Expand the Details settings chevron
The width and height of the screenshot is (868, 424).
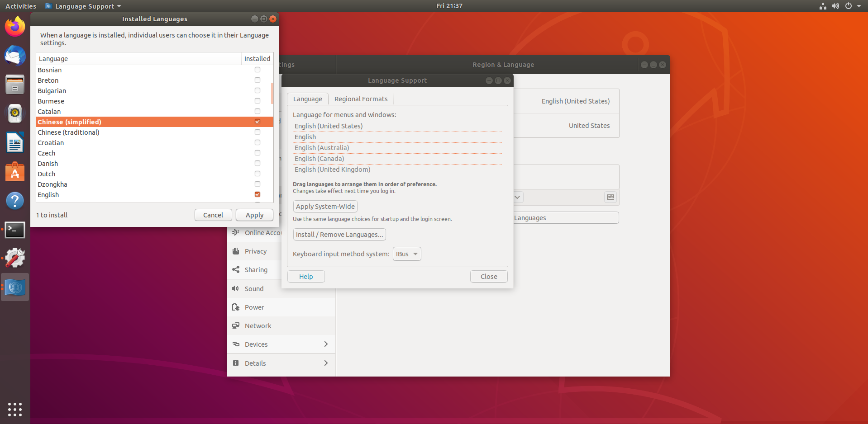tap(326, 363)
